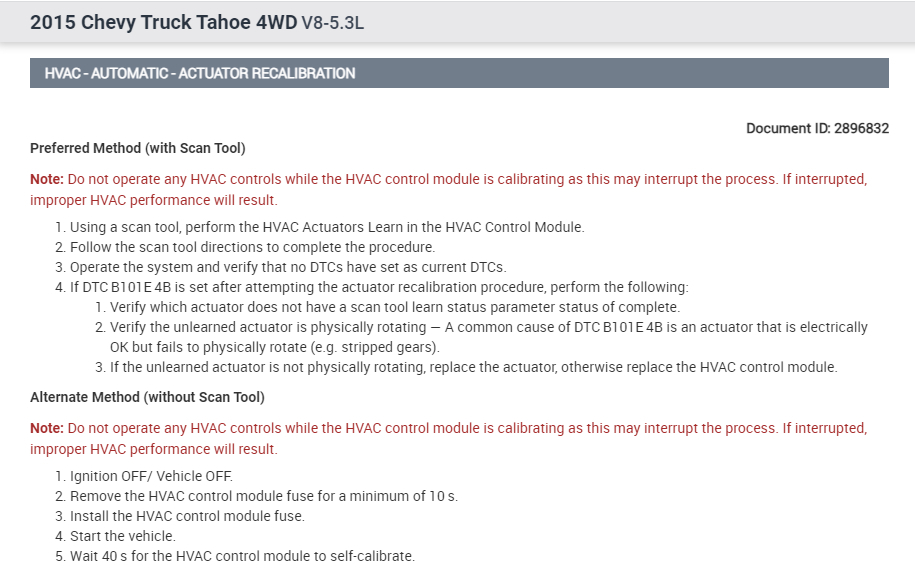
Task: Click the Ignition OFF/ Vehicle OFF step
Action: click(151, 476)
